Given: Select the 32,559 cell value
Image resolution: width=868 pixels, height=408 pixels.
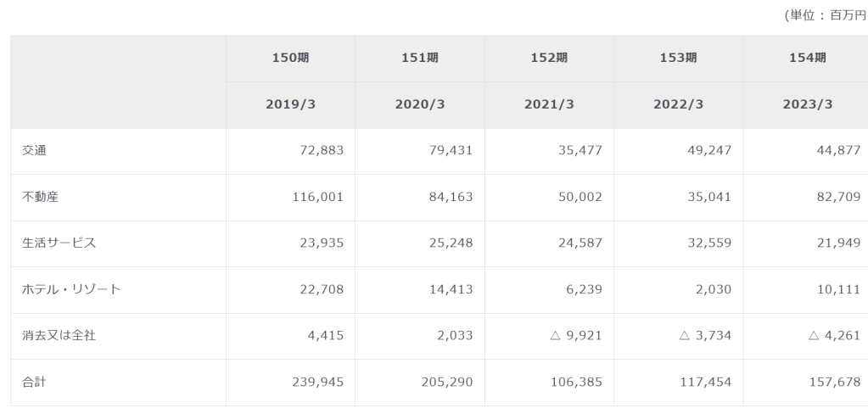Looking at the screenshot, I should click(708, 243).
